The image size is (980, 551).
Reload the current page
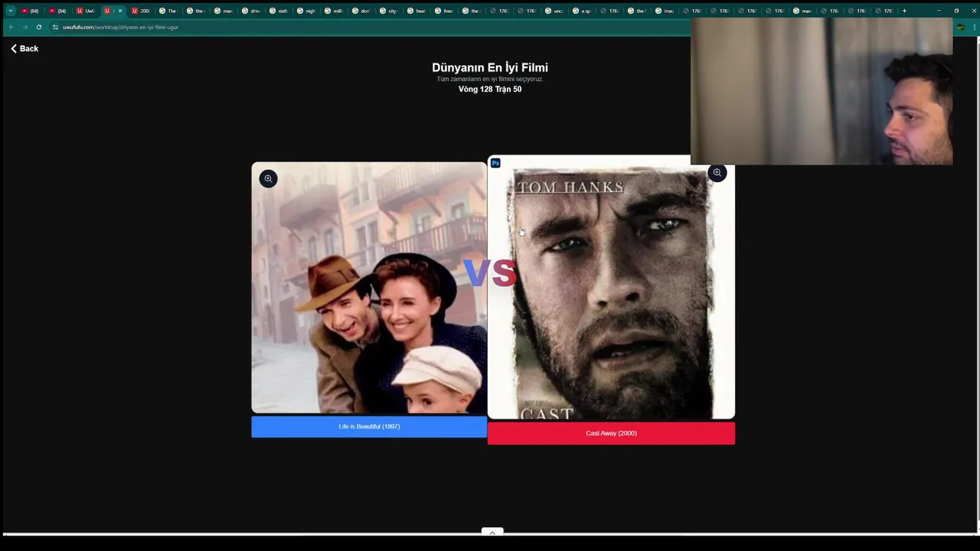tap(38, 27)
